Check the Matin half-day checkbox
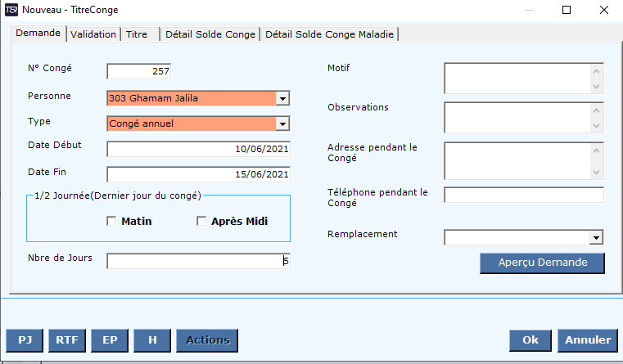 [x=111, y=221]
